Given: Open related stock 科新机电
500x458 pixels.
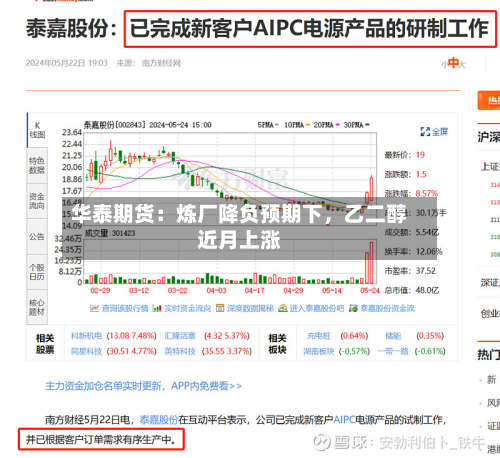Looking at the screenshot, I should 86,336.
